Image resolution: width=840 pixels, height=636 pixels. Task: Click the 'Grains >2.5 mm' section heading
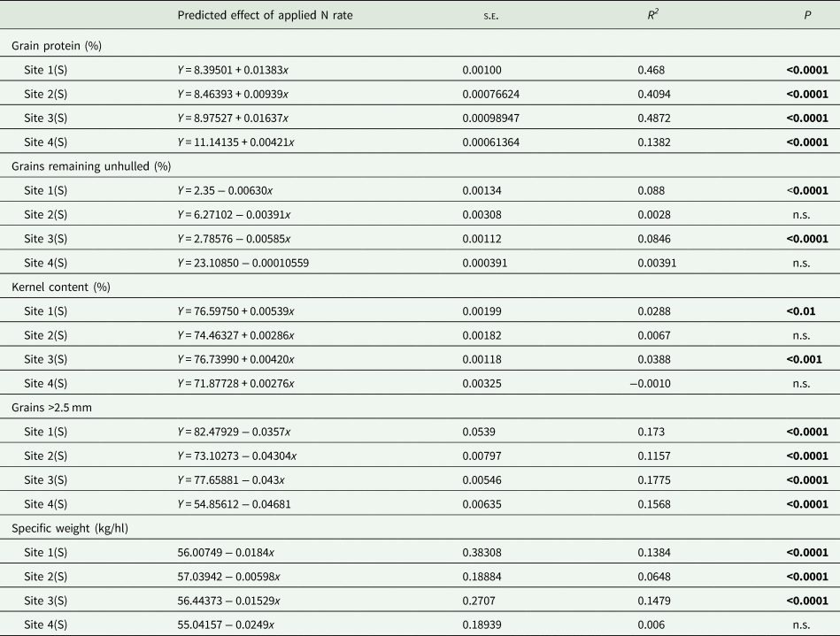tap(54, 408)
